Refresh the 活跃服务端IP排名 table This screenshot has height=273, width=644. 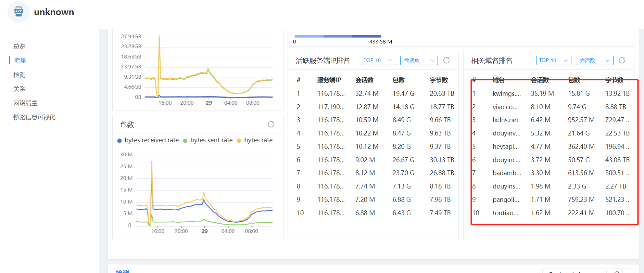click(446, 61)
